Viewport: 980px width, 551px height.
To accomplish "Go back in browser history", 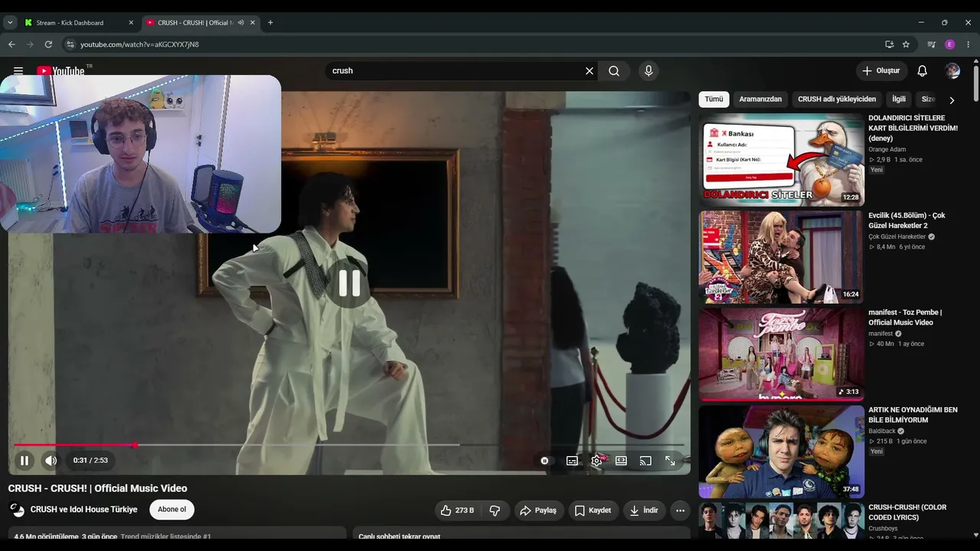I will point(11,44).
